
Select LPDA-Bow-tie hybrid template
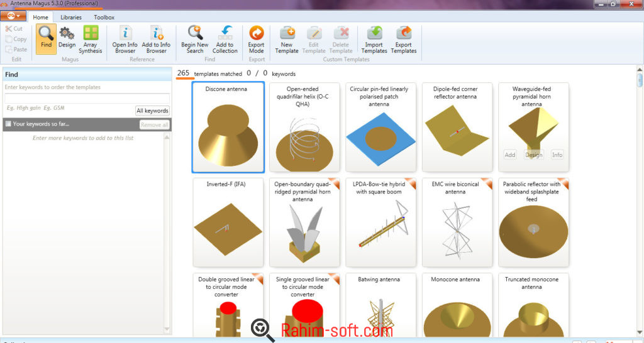380,222
